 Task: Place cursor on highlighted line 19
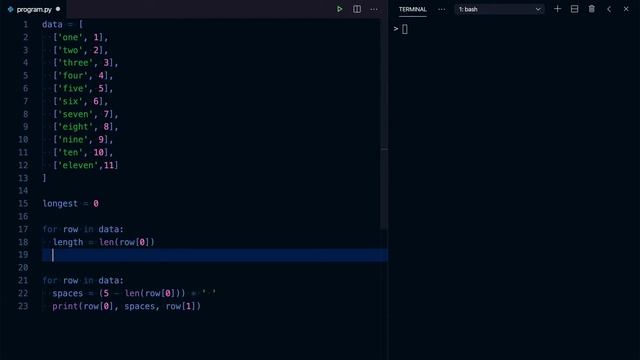click(x=215, y=255)
